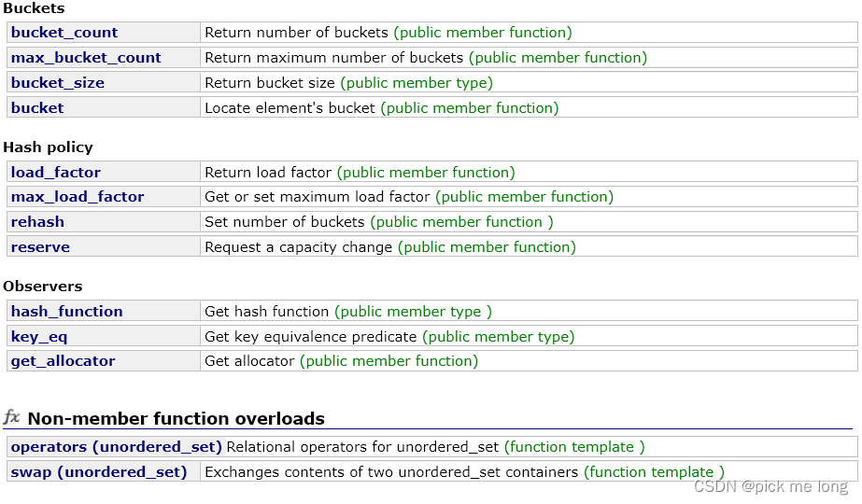Open the bucket function link
This screenshot has width=862, height=504.
click(x=37, y=107)
